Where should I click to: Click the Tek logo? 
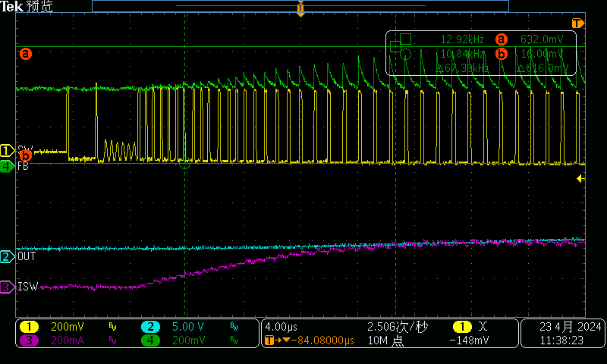(11, 6)
